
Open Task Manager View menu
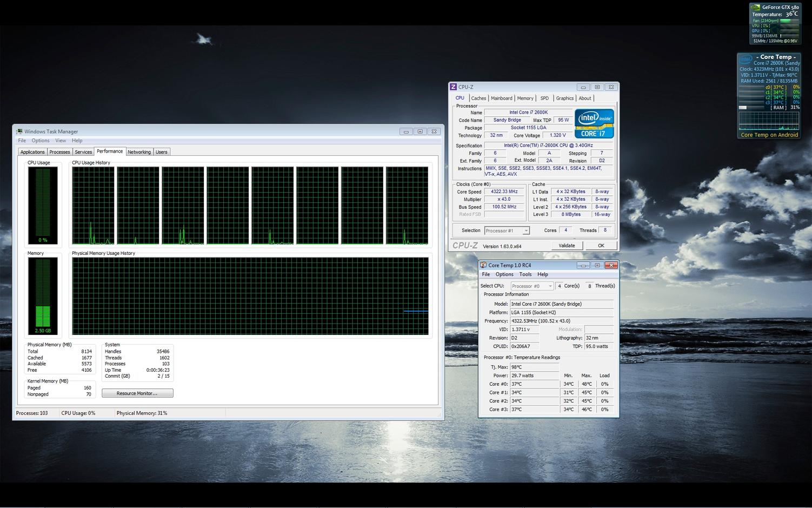tap(61, 141)
